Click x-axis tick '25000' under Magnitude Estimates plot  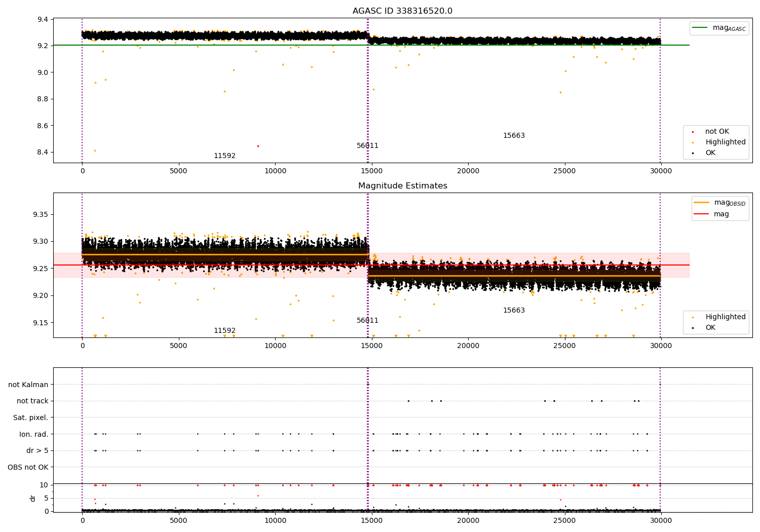[564, 346]
